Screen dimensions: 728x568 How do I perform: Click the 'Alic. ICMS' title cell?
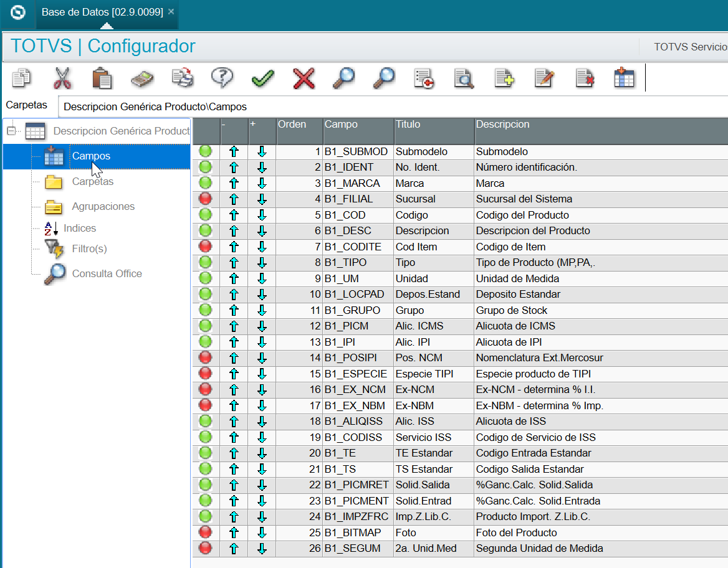pyautogui.click(x=434, y=326)
